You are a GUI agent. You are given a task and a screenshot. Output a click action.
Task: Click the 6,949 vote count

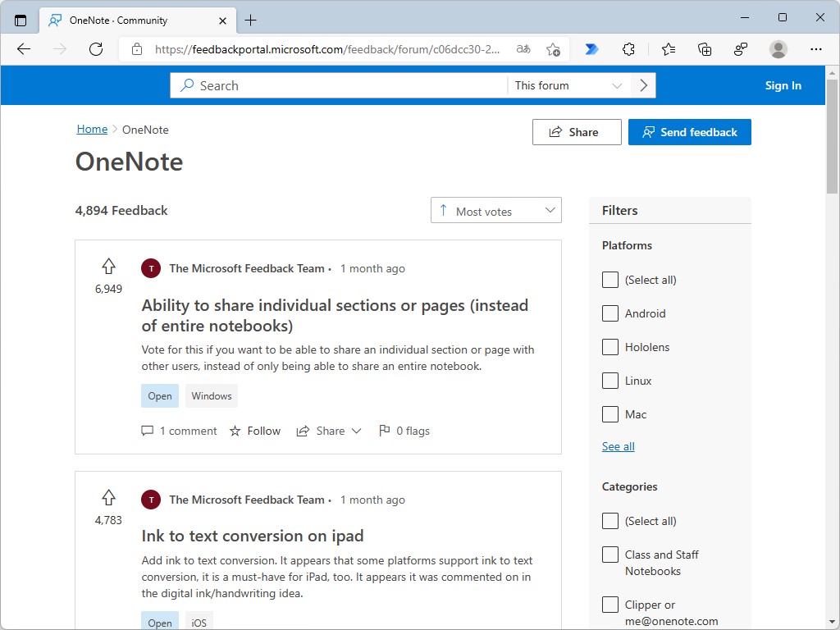coord(109,289)
